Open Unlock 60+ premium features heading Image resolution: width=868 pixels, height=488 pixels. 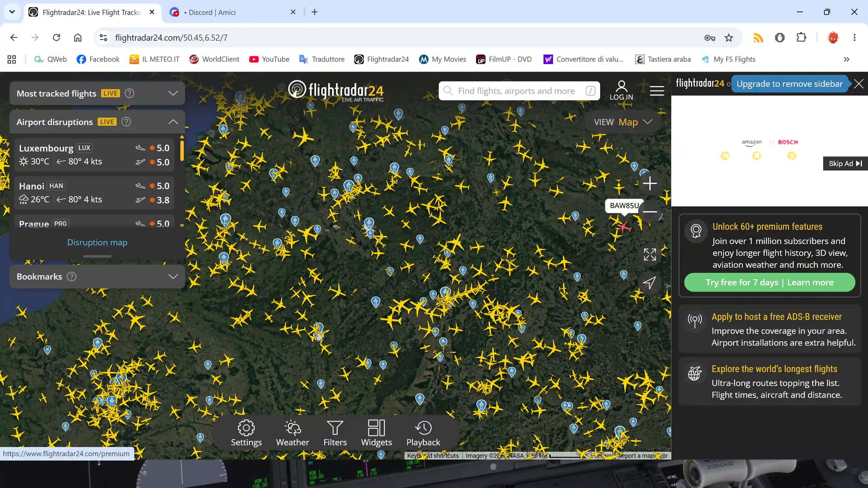pos(767,227)
